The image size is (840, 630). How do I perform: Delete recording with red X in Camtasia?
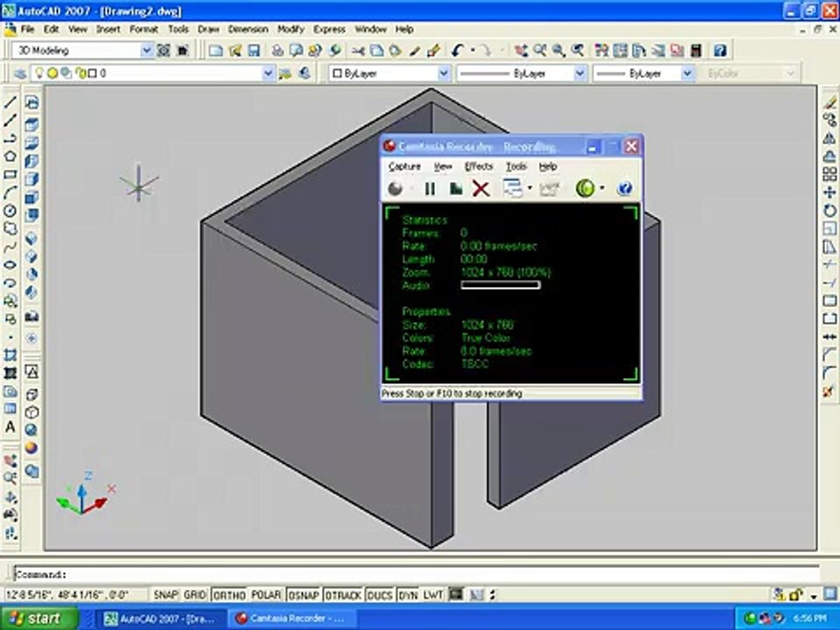pyautogui.click(x=480, y=189)
